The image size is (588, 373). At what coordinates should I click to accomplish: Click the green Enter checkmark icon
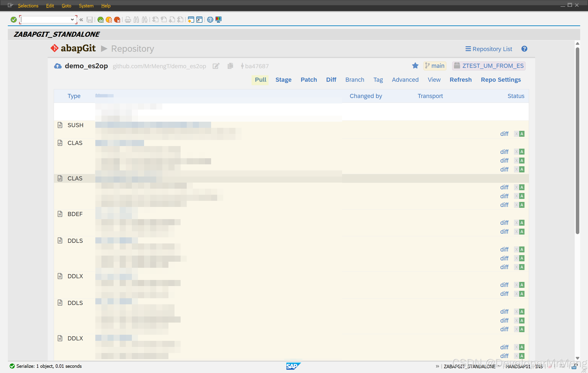click(x=14, y=20)
